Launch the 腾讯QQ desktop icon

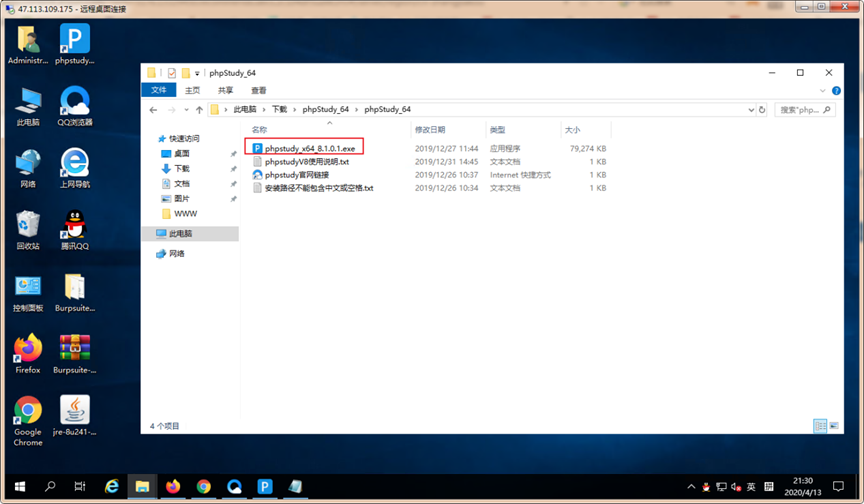coord(75,230)
